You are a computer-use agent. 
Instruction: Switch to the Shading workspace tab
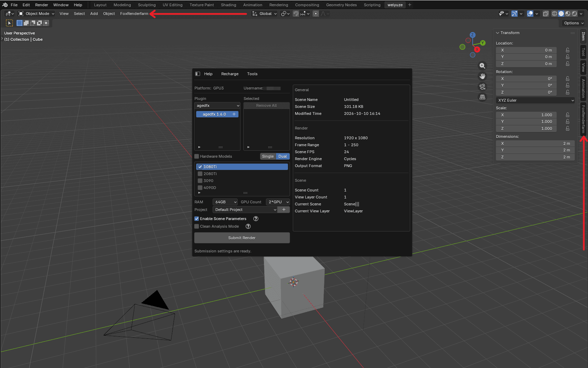pyautogui.click(x=228, y=5)
